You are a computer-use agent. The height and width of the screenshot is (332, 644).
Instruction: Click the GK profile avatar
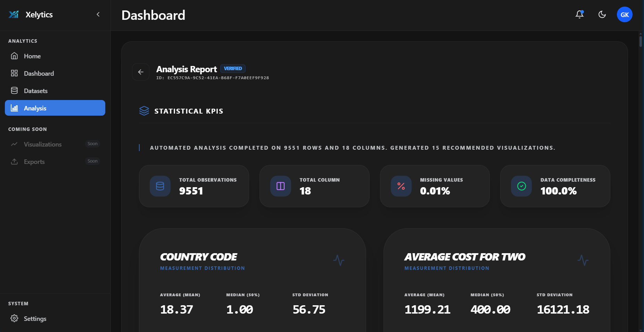tap(625, 14)
